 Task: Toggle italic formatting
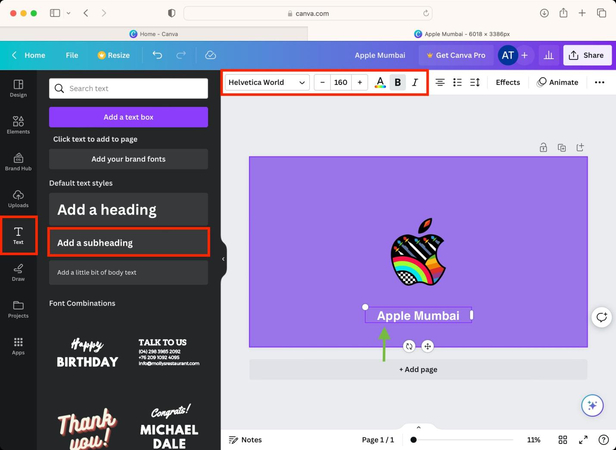415,83
